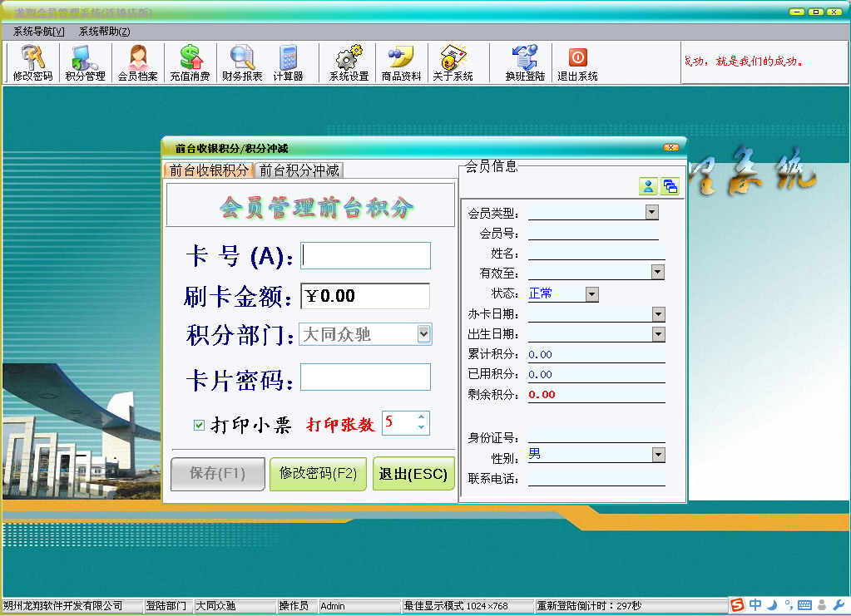This screenshot has width=851, height=616.
Task: Open 积分管理 from the toolbar
Action: pos(85,63)
